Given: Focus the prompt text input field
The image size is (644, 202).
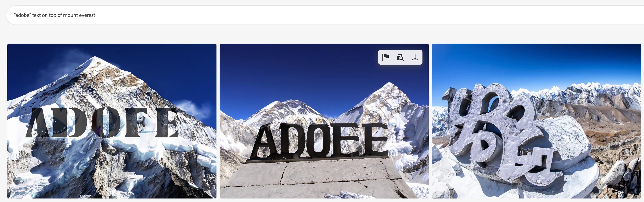Looking at the screenshot, I should click(325, 15).
